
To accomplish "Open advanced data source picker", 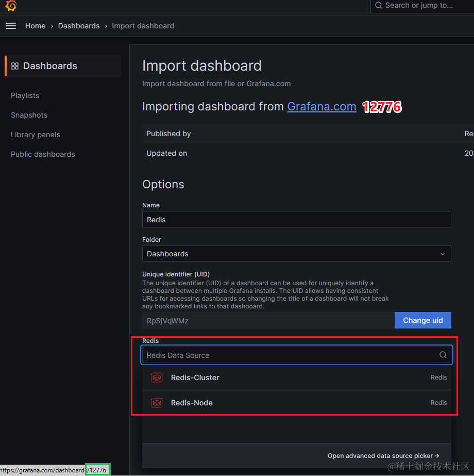I will tap(383, 456).
